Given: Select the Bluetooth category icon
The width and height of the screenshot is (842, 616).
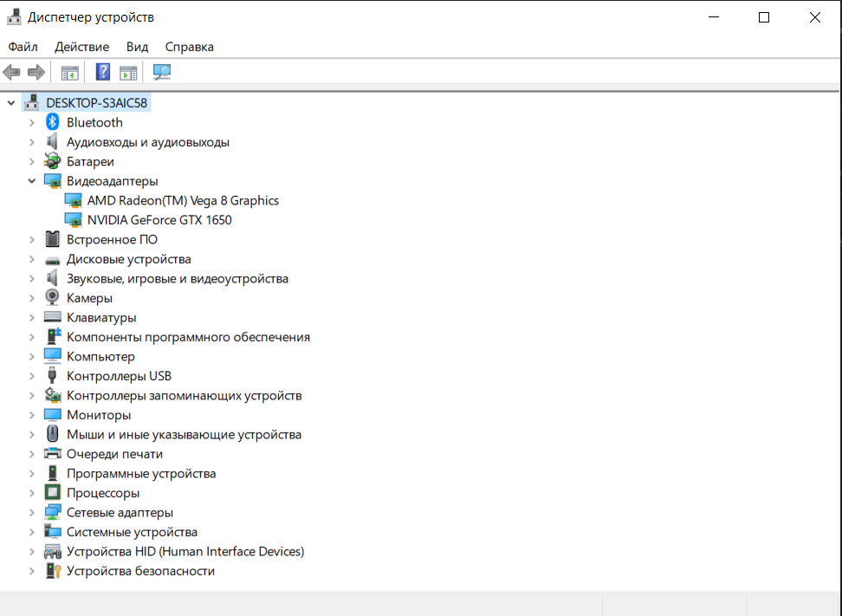Looking at the screenshot, I should [x=52, y=122].
